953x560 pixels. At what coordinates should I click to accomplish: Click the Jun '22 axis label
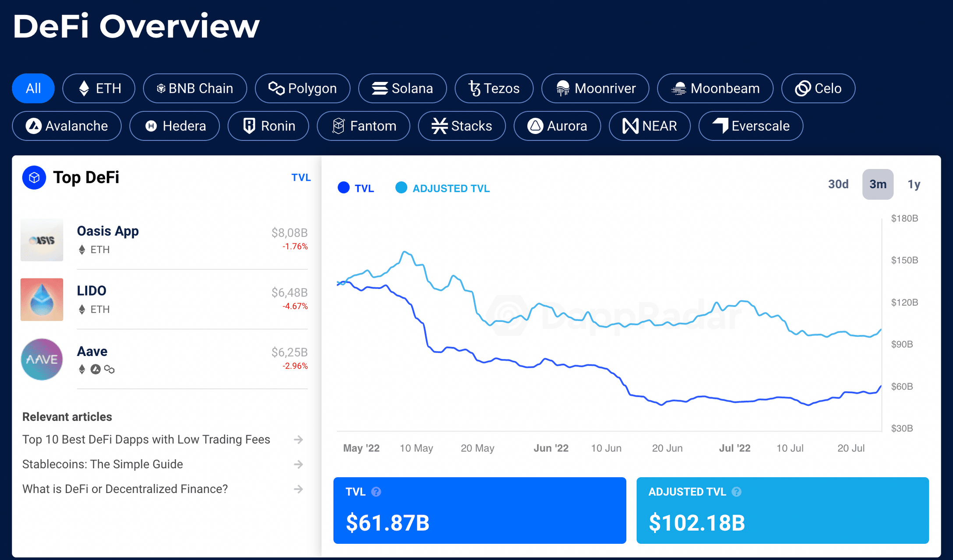pyautogui.click(x=551, y=448)
